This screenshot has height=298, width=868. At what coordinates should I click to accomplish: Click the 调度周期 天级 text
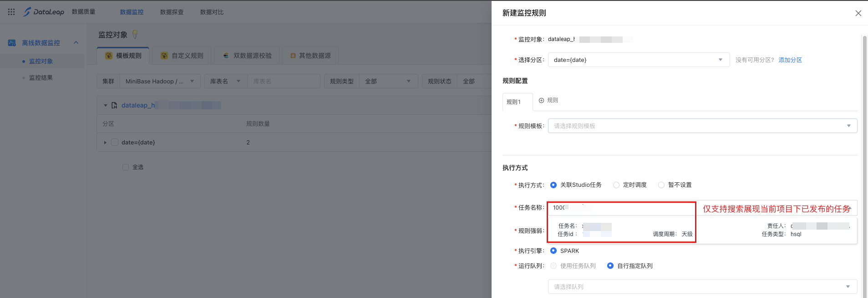[x=673, y=234]
